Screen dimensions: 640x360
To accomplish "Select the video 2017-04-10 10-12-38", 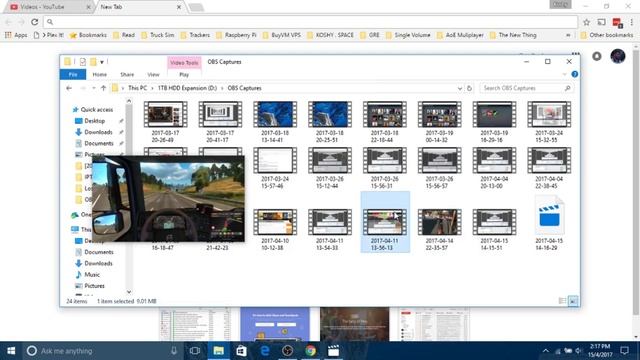I will pyautogui.click(x=275, y=229).
